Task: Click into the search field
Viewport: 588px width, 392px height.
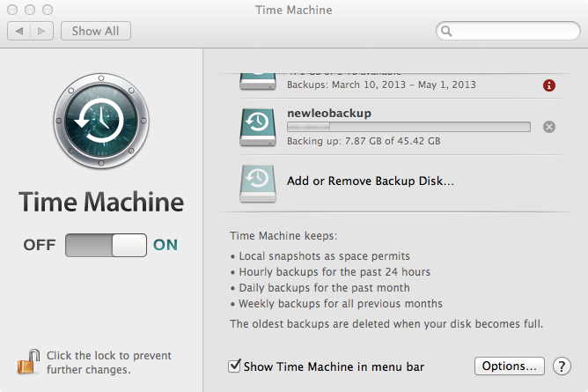Action: pyautogui.click(x=508, y=31)
